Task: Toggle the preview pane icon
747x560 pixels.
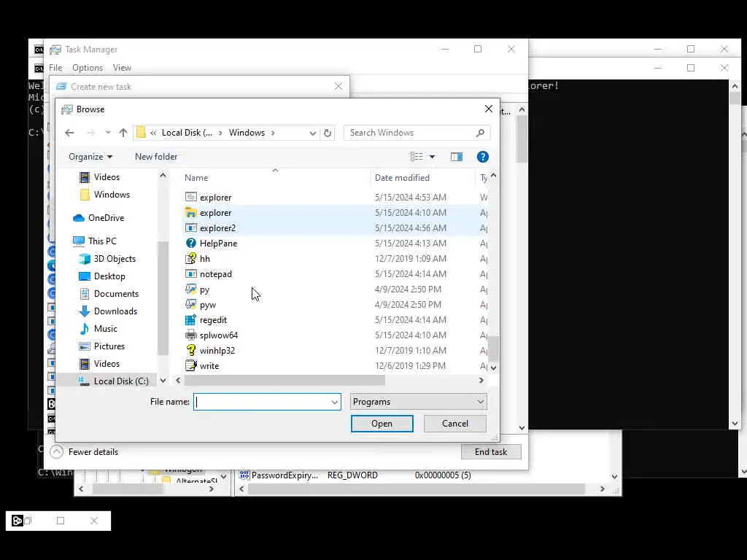Action: point(457,157)
